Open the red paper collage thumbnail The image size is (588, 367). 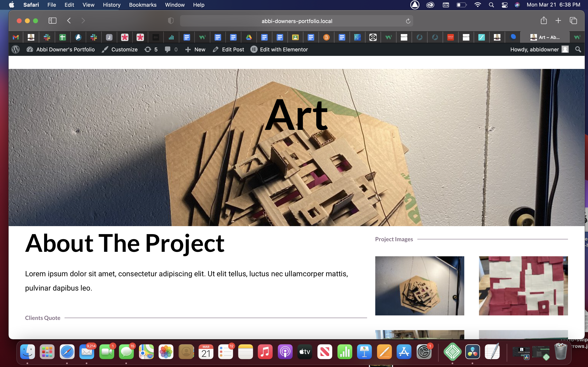(x=523, y=286)
